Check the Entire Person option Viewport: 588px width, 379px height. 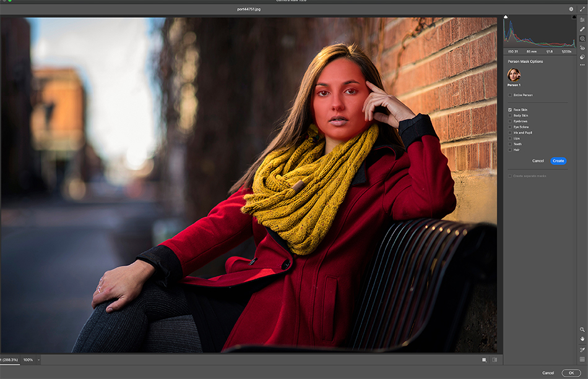point(509,95)
